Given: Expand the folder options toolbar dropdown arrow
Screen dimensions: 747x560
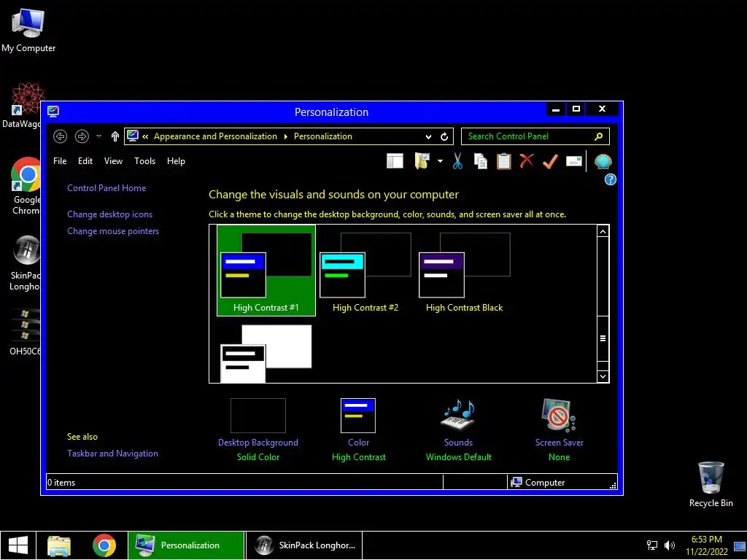Looking at the screenshot, I should (x=440, y=161).
